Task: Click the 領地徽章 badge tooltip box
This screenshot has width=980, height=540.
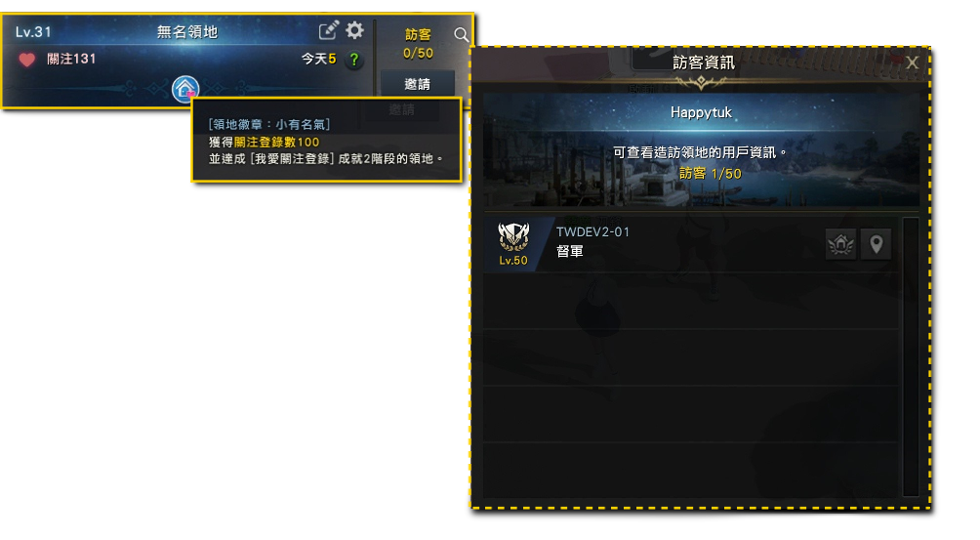Action: (x=327, y=140)
